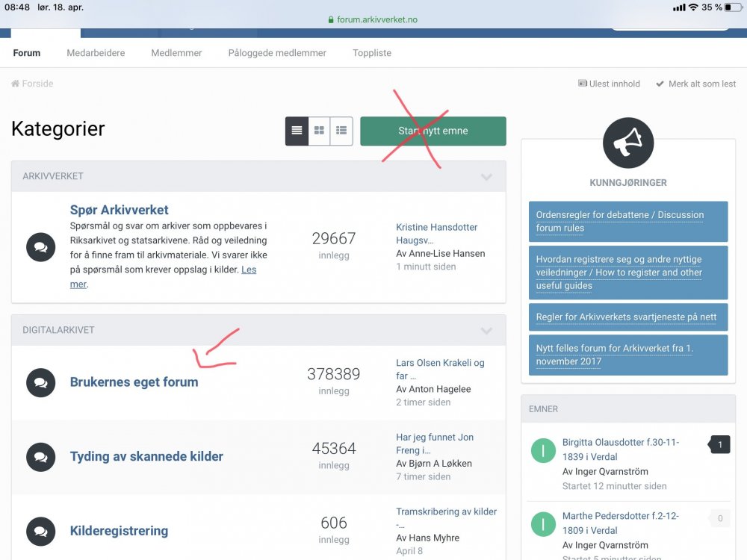Open the Forum tab
This screenshot has width=747, height=560.
click(27, 53)
